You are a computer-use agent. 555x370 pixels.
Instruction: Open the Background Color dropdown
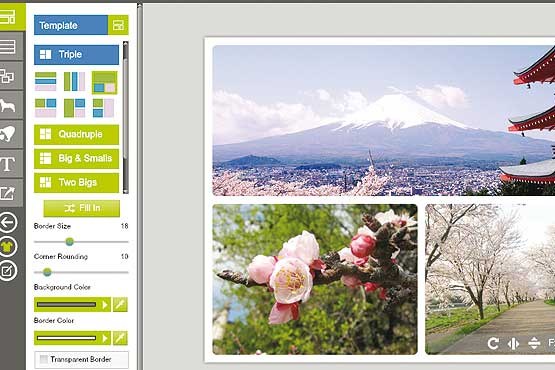(x=72, y=304)
